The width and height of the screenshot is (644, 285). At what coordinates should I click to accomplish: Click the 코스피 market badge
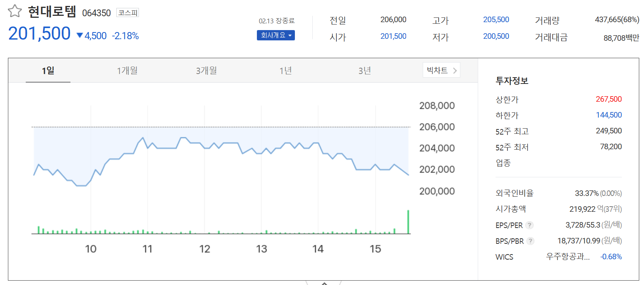(x=127, y=13)
